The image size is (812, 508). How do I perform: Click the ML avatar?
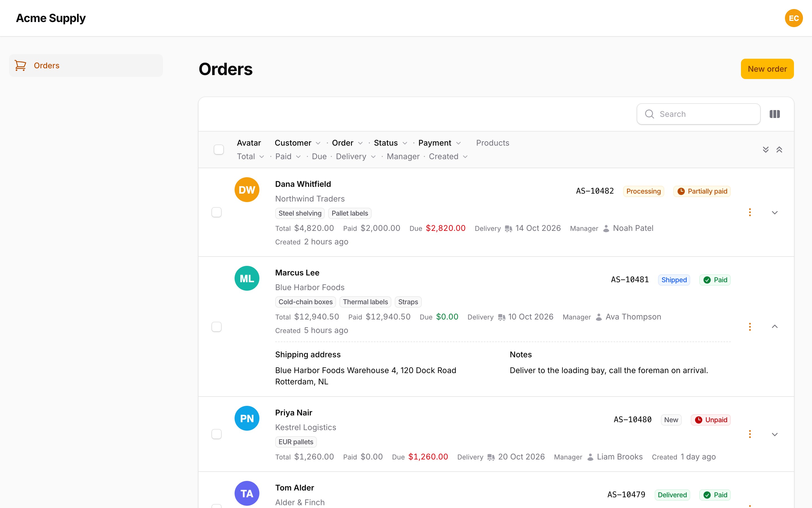click(247, 279)
